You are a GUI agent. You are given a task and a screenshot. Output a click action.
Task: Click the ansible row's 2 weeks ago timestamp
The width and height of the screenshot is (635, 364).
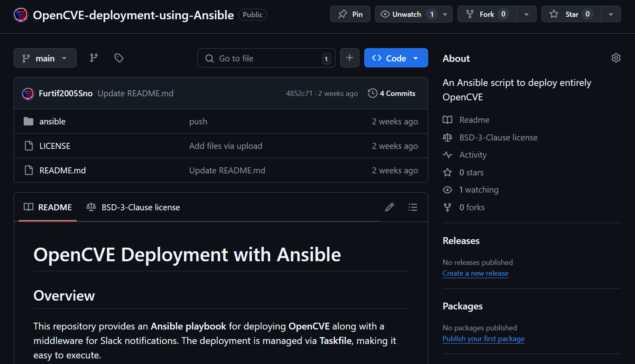(x=395, y=122)
